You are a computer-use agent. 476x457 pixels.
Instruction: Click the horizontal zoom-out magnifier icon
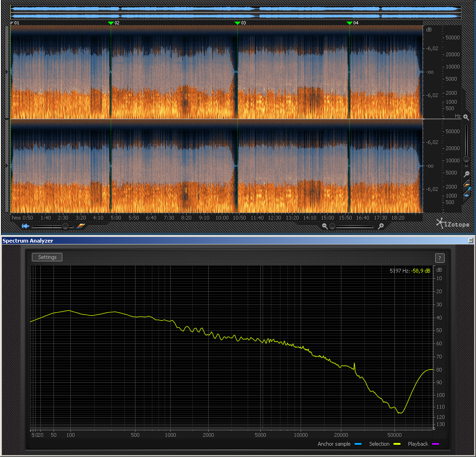pos(325,227)
